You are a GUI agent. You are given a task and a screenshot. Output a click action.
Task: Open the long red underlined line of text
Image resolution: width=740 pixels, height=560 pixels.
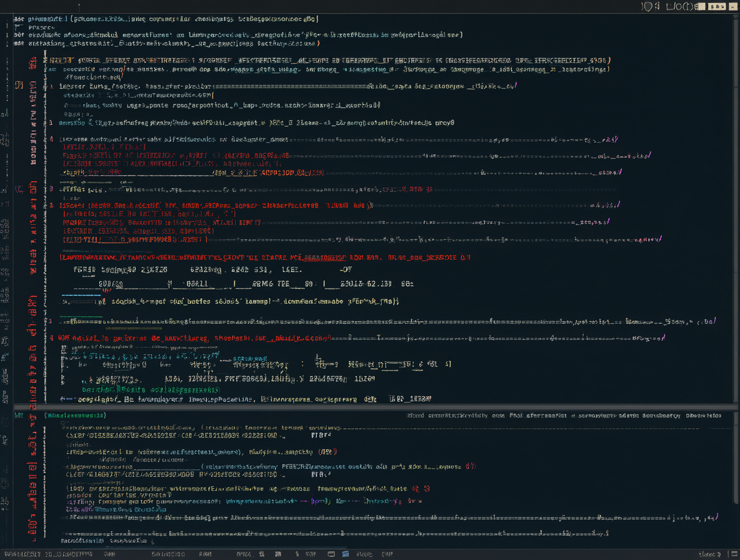click(265, 257)
